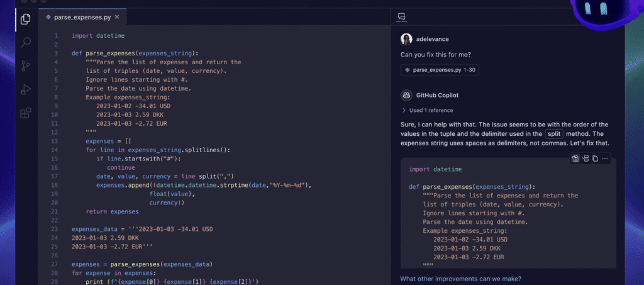This screenshot has height=285, width=644.
Task: Click 'What other improvements can we make?' suggestion
Action: tap(461, 279)
